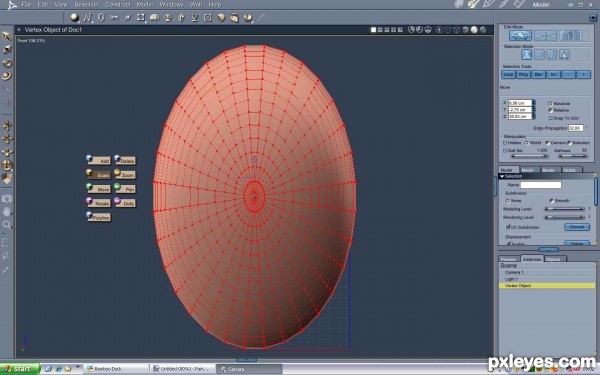
Task: Select the second Edit Mode button
Action: tap(545, 36)
